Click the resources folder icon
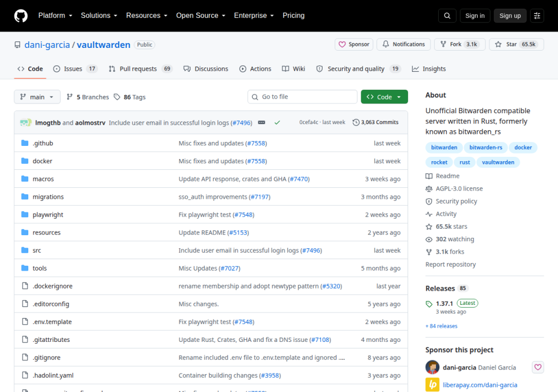558x392 pixels. coord(25,232)
